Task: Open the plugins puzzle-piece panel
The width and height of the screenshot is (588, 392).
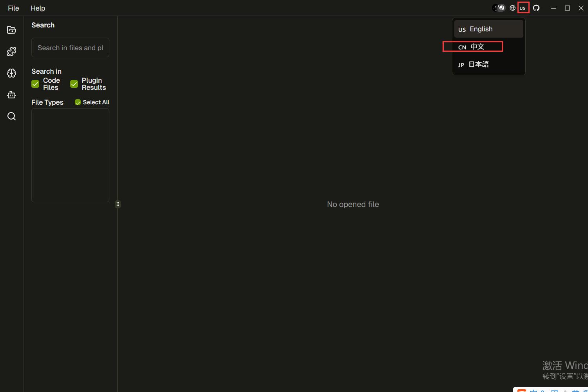Action: [x=11, y=51]
